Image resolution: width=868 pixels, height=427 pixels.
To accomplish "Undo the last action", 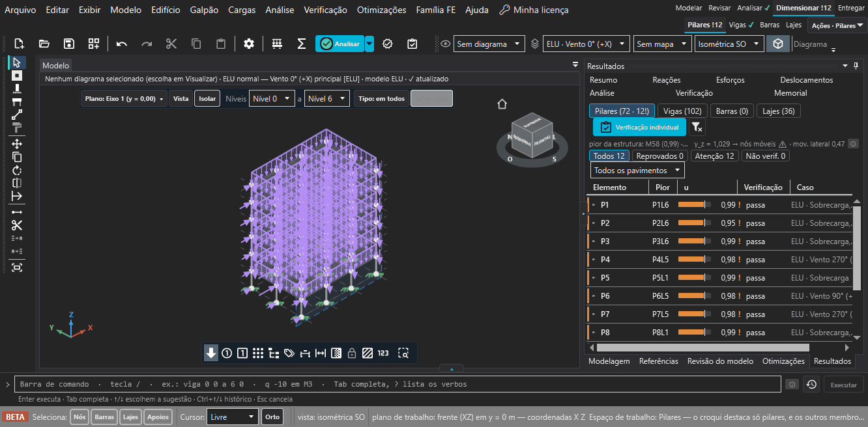I will pyautogui.click(x=122, y=44).
